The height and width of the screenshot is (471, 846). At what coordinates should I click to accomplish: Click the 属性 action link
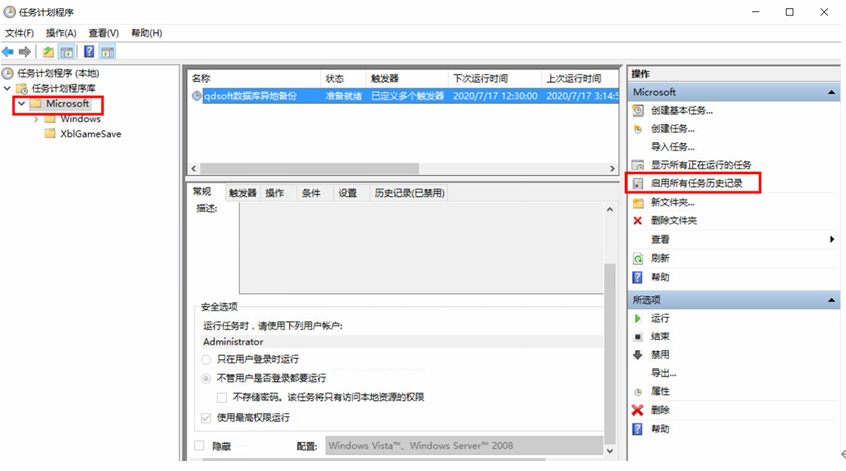tap(660, 392)
